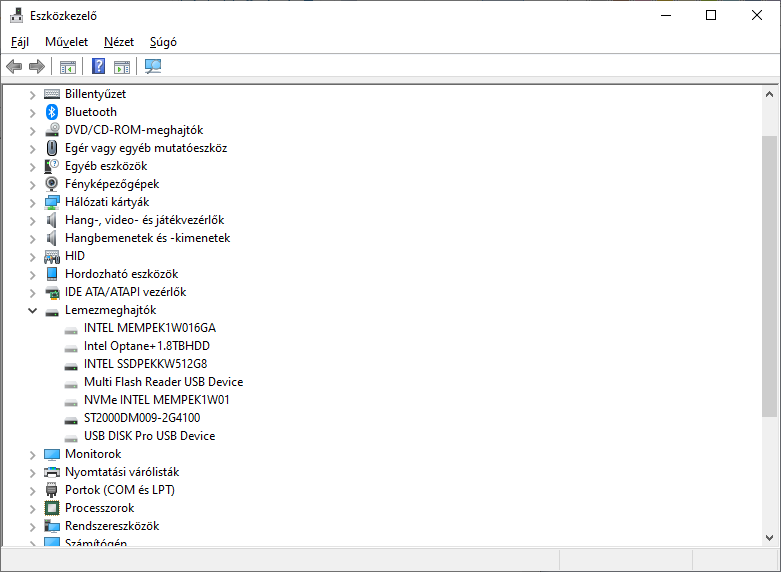Open Help via blue question mark icon
Image resolution: width=781 pixels, height=572 pixels.
coord(99,66)
